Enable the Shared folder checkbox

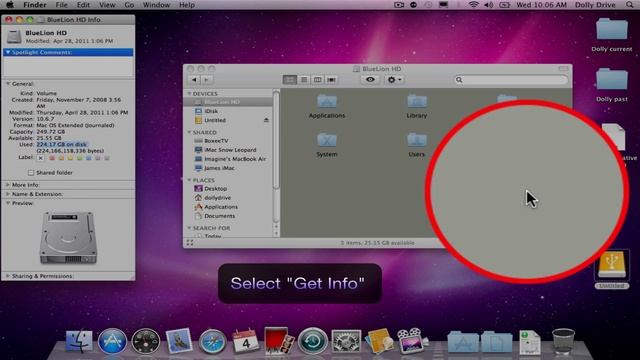[x=31, y=173]
